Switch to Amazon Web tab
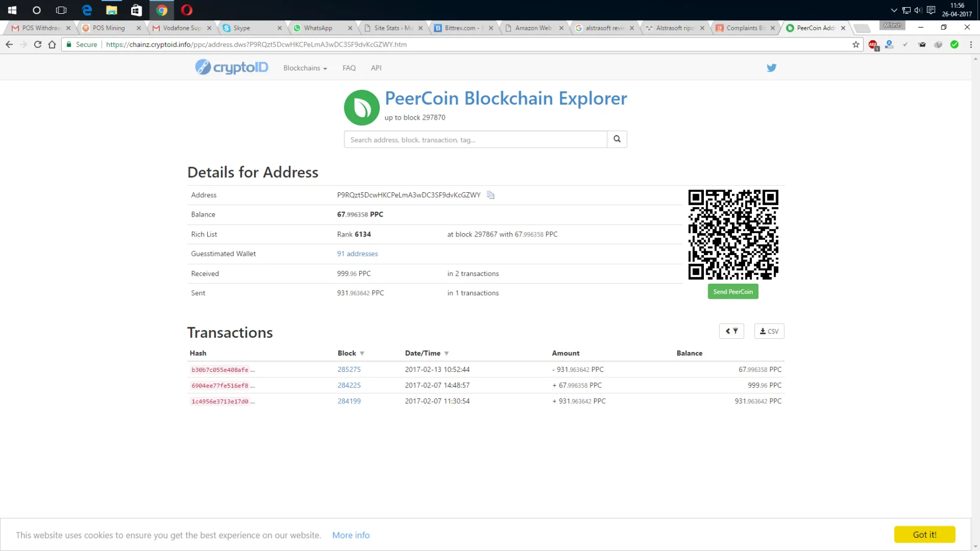The image size is (980, 551). tap(533, 28)
